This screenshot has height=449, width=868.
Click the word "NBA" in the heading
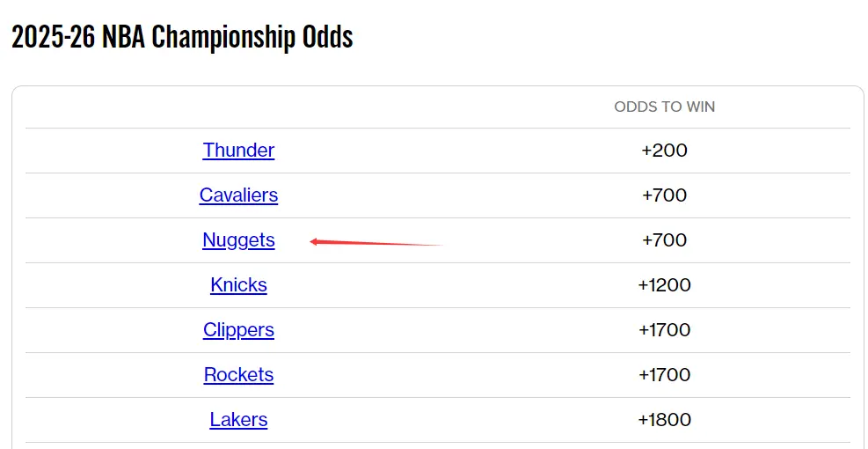point(124,38)
